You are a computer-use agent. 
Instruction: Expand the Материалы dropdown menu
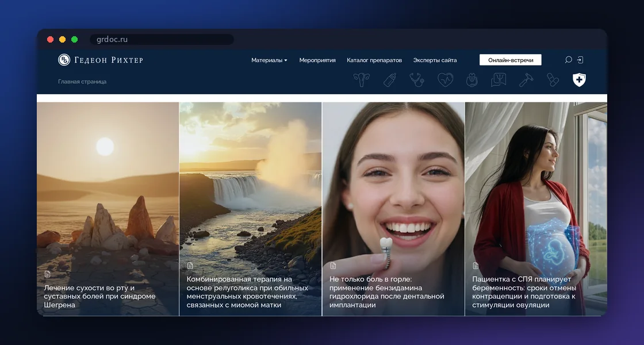click(269, 60)
